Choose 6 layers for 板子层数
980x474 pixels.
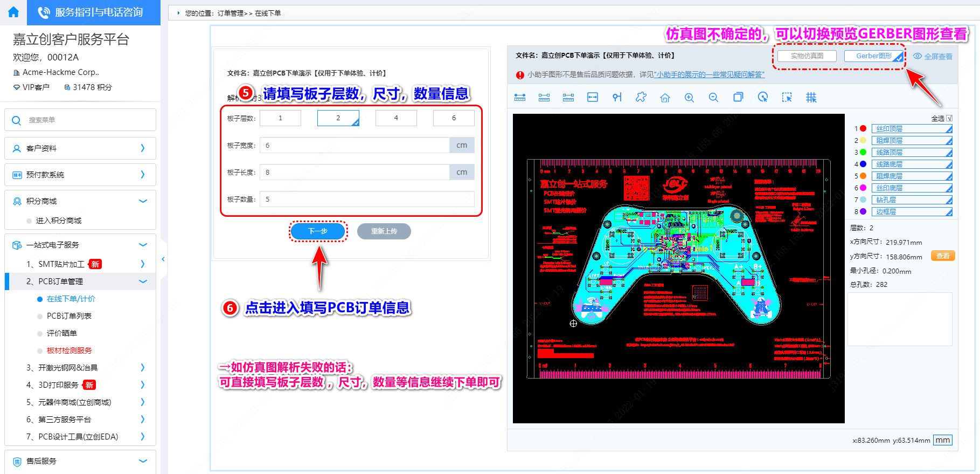pos(454,118)
